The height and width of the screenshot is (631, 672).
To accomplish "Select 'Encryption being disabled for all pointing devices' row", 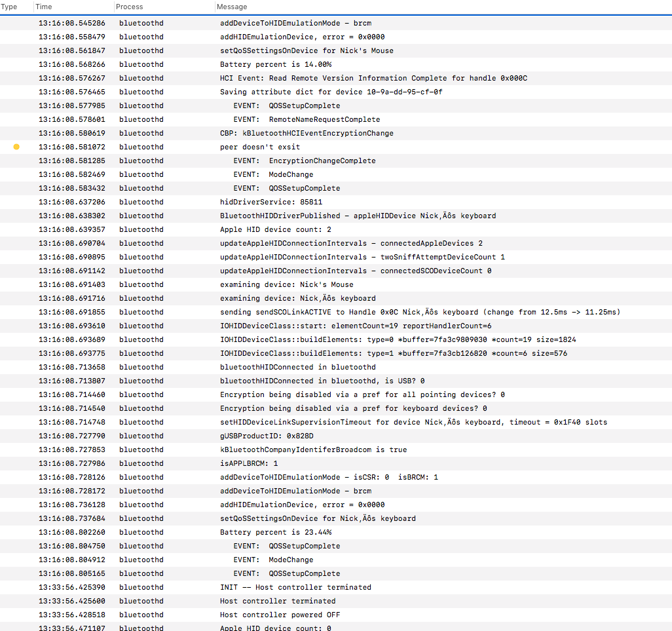I will 336,394.
